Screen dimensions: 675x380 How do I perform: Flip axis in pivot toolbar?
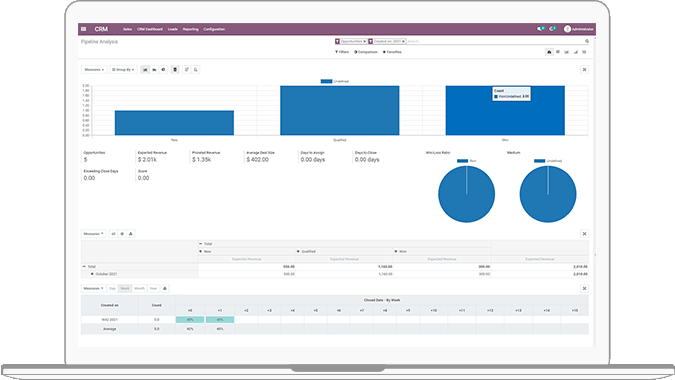(113, 234)
